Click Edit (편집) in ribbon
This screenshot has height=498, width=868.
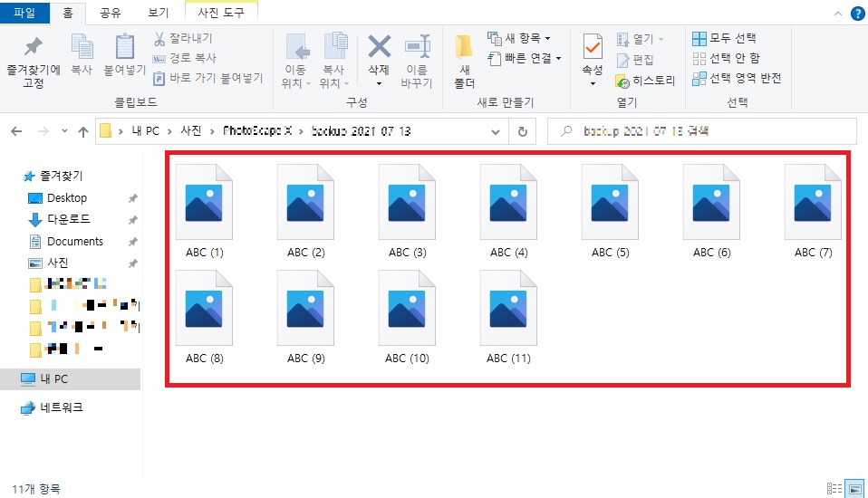(x=635, y=60)
